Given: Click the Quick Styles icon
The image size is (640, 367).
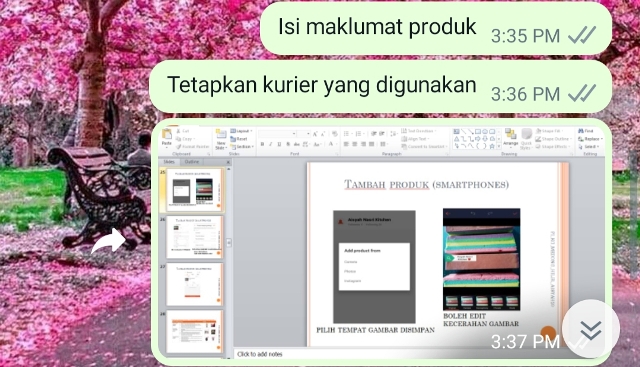Looking at the screenshot, I should click(526, 138).
